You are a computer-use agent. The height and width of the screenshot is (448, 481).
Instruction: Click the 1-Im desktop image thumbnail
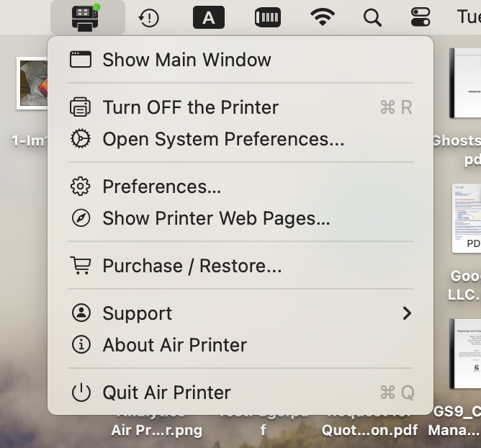click(32, 83)
